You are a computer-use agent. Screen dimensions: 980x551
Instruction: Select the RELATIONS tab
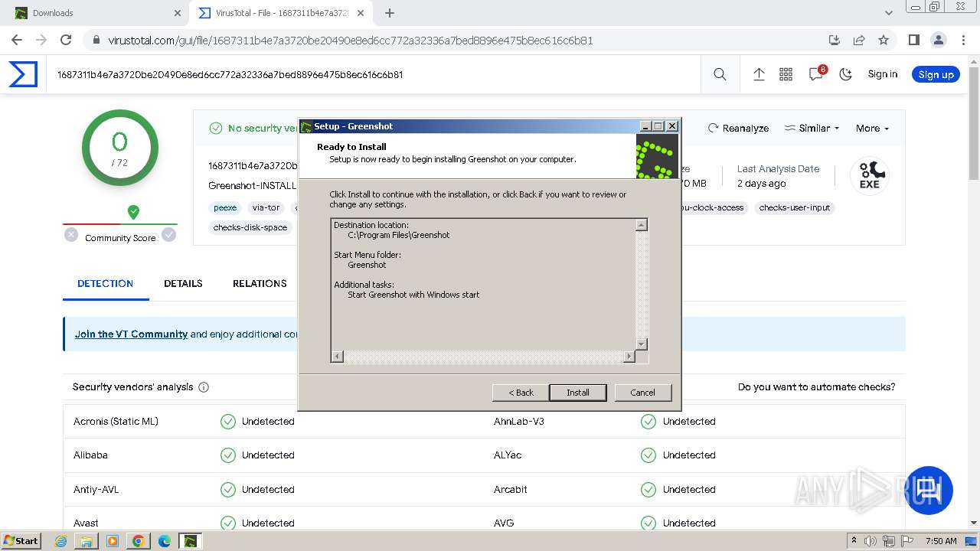tap(260, 284)
